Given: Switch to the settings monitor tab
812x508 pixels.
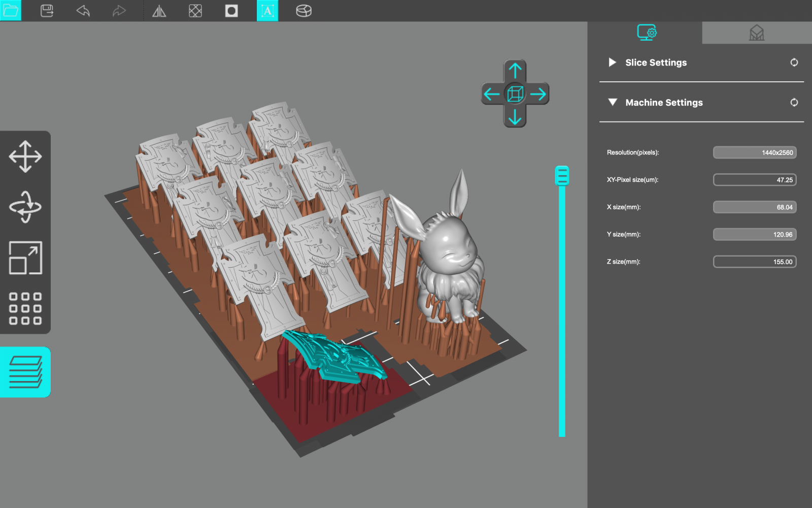Looking at the screenshot, I should pyautogui.click(x=646, y=33).
